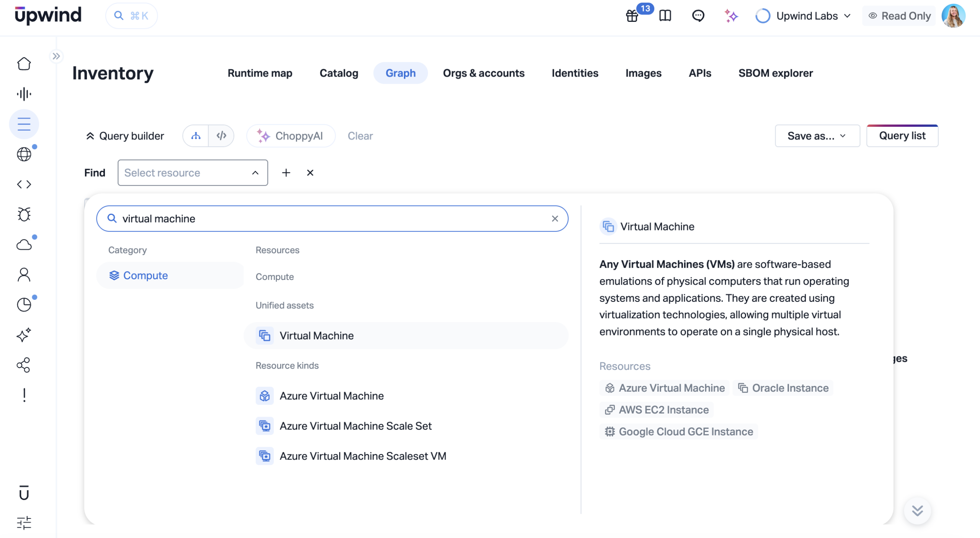
Task: Click the virtual machine search field
Action: point(332,218)
